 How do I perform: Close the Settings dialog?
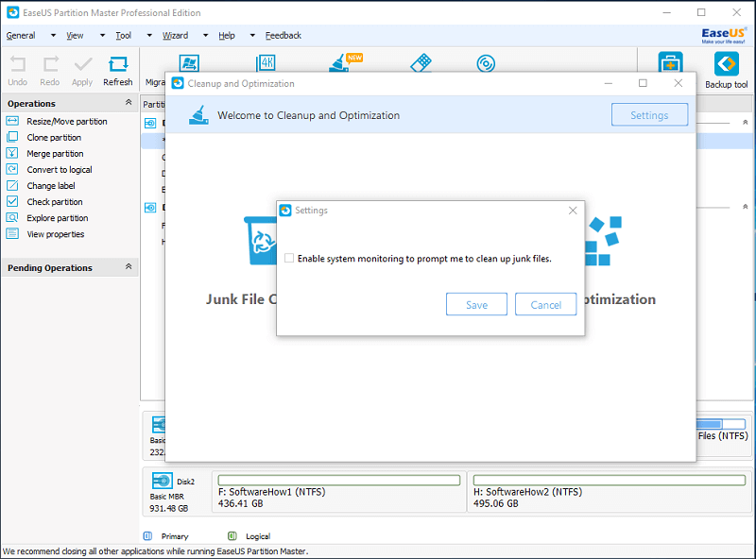pos(573,211)
